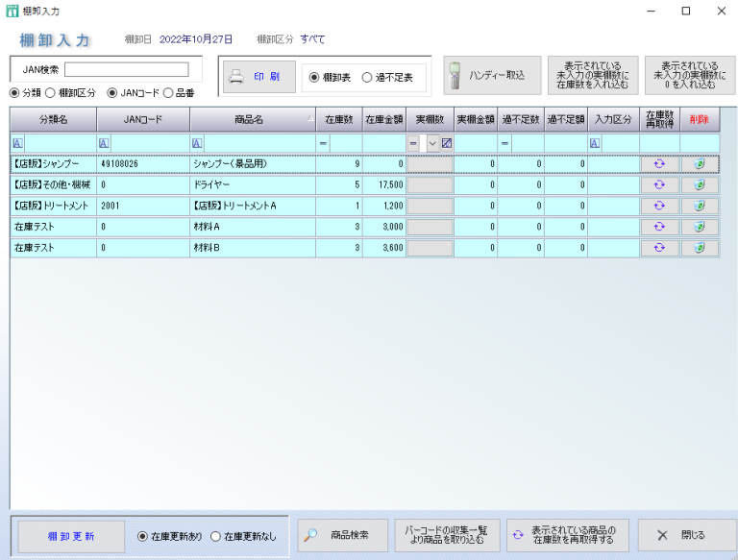738x560 pixels.
Task: Open the 実棚数 filter dropdown
Action: 432,143
